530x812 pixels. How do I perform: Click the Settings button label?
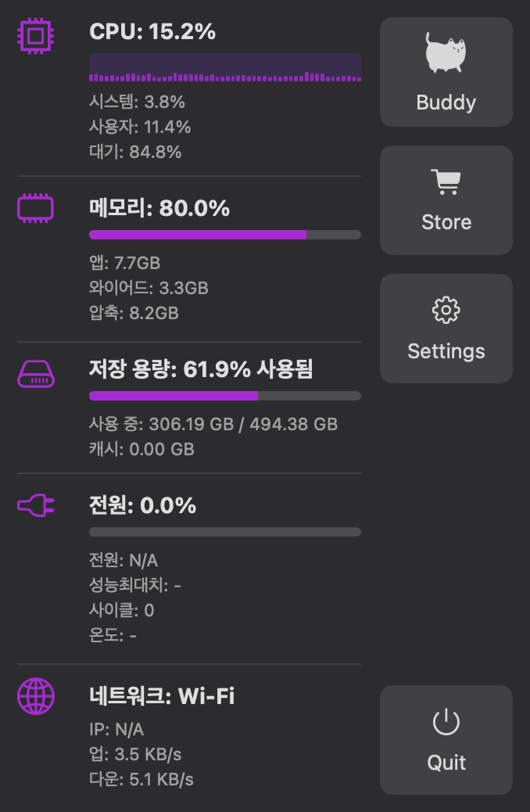tap(446, 351)
